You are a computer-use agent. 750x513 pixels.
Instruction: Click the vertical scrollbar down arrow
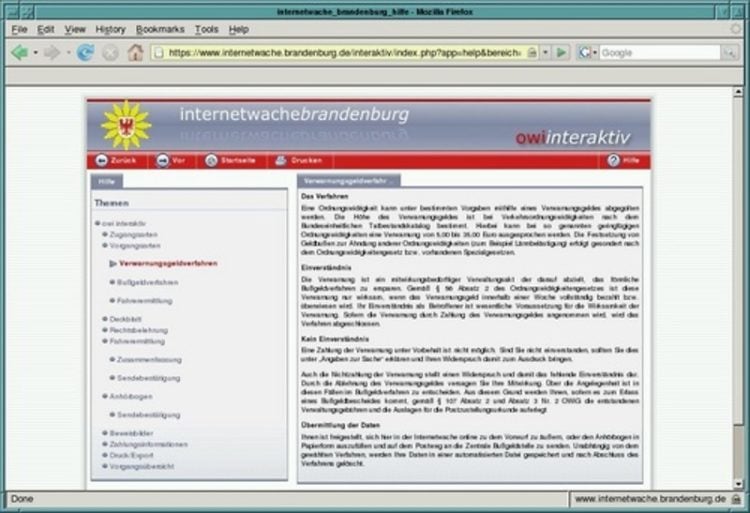coord(738,484)
